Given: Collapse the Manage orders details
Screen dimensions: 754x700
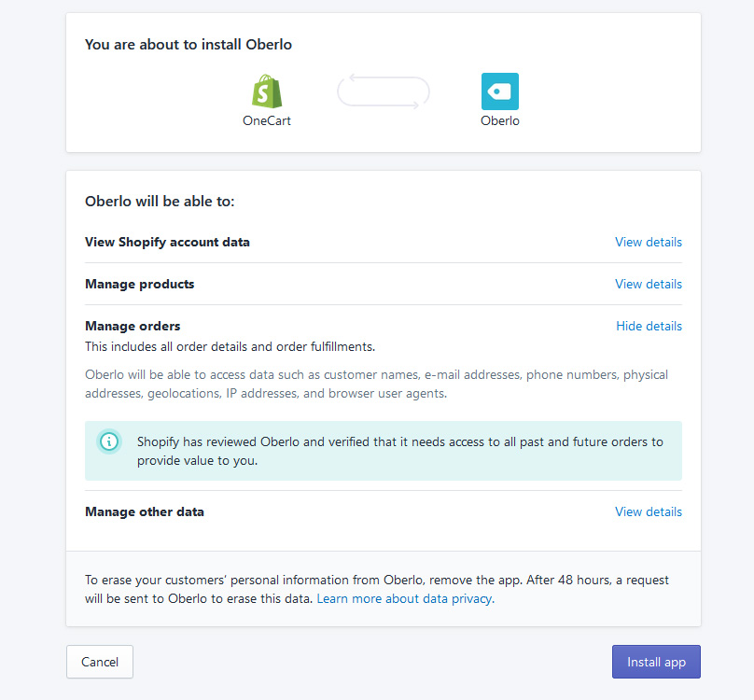Looking at the screenshot, I should (649, 326).
